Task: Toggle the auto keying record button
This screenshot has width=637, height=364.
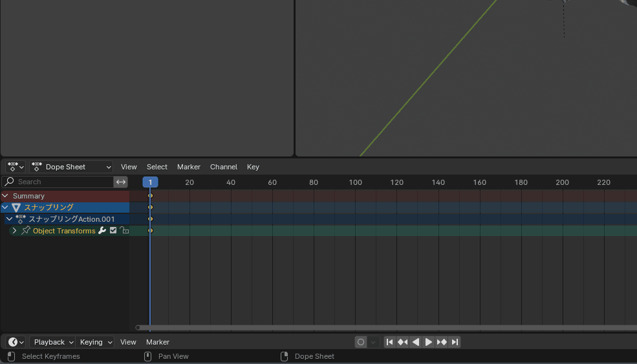Action: [x=361, y=342]
